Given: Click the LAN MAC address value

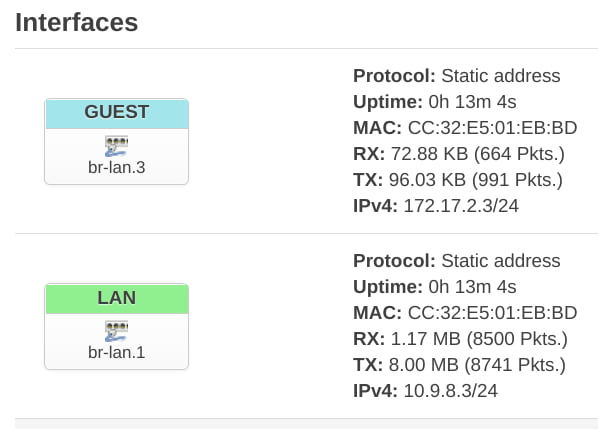Looking at the screenshot, I should (492, 313).
